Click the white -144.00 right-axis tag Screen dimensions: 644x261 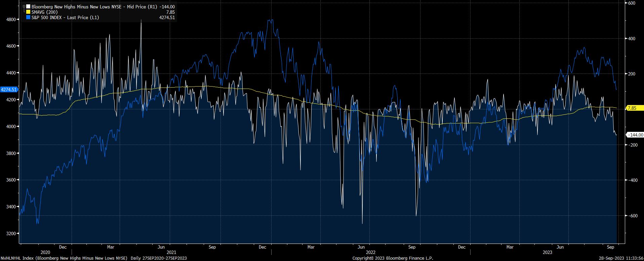635,135
